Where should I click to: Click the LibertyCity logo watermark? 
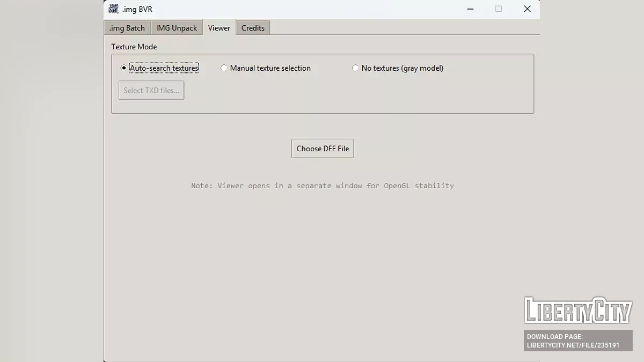pyautogui.click(x=577, y=311)
